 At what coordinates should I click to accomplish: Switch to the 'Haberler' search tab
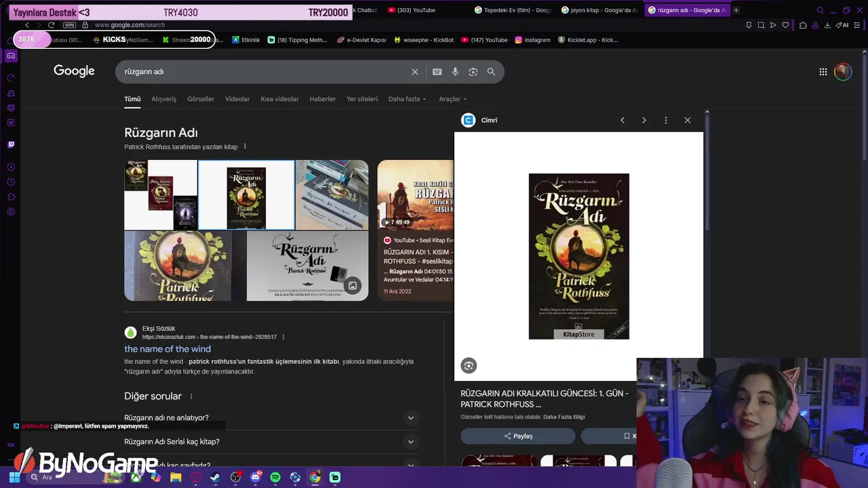click(323, 99)
